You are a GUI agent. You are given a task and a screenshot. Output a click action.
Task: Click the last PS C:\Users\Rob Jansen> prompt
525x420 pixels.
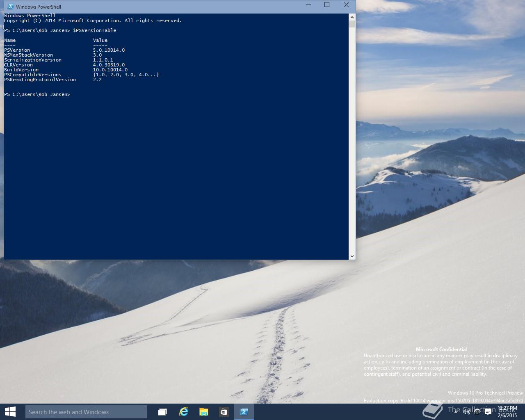tap(37, 94)
